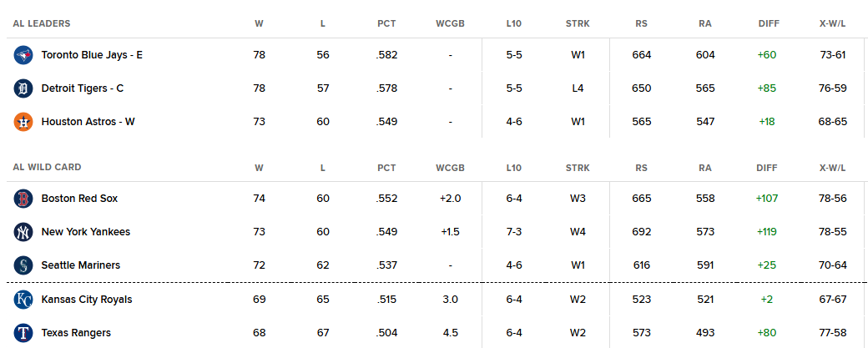Viewport: 868px width, 348px height.
Task: Open the New York Yankees team page
Action: (86, 231)
